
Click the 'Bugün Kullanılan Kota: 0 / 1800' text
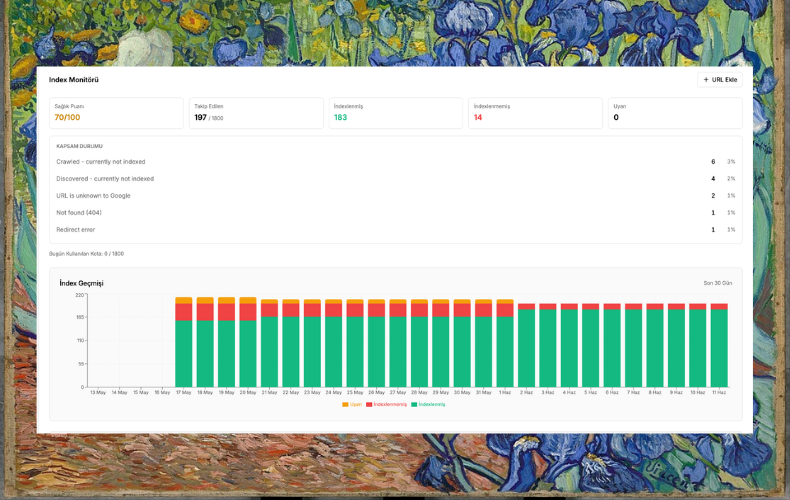coord(86,254)
